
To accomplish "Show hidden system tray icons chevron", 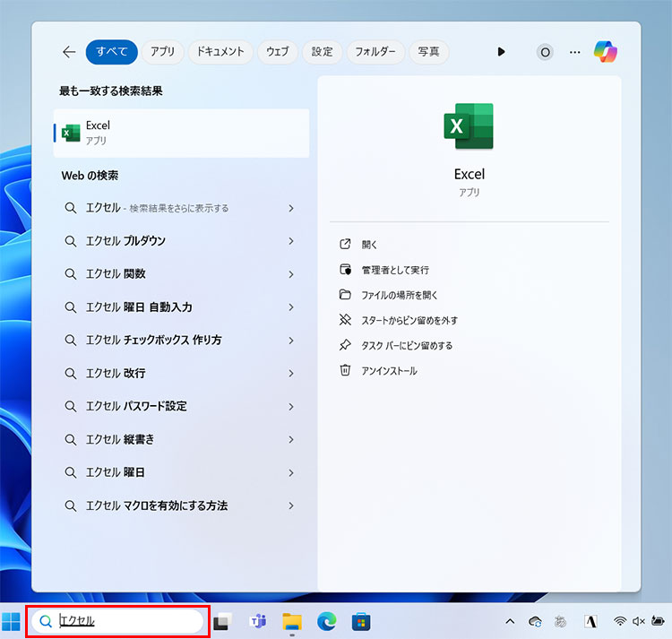I will (510, 621).
